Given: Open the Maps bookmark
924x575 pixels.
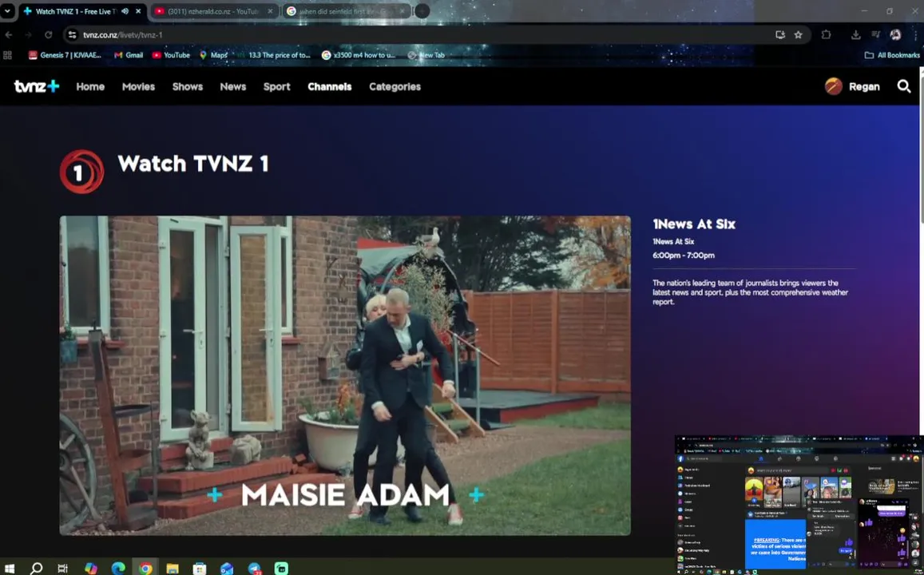Looking at the screenshot, I should [213, 55].
